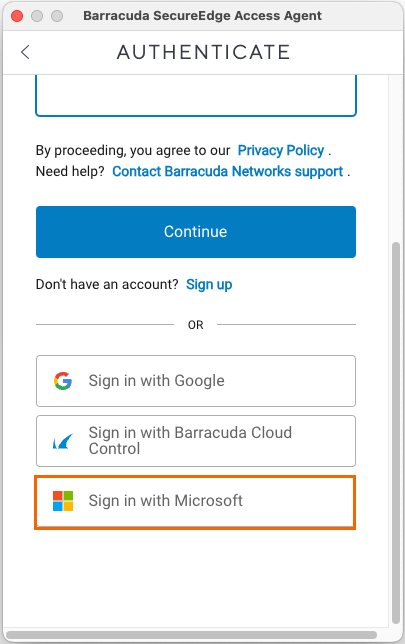Close the window with the red button
Viewport: 405px width, 644px height.
pyautogui.click(x=17, y=16)
